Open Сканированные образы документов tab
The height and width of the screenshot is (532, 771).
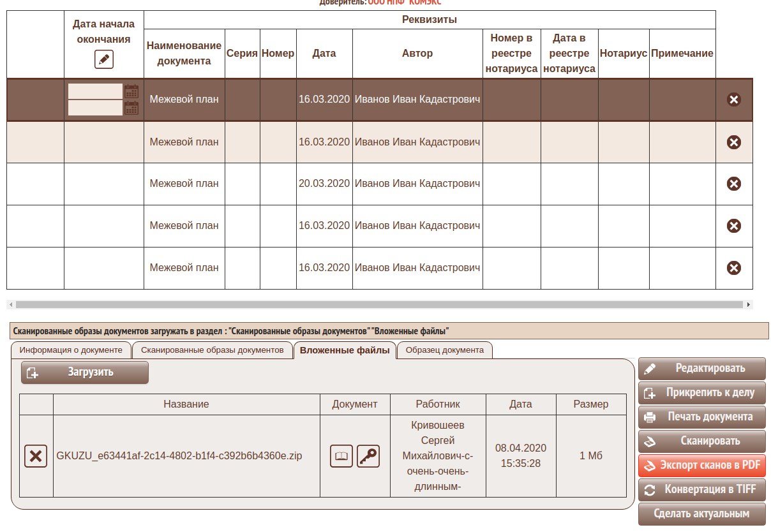212,350
